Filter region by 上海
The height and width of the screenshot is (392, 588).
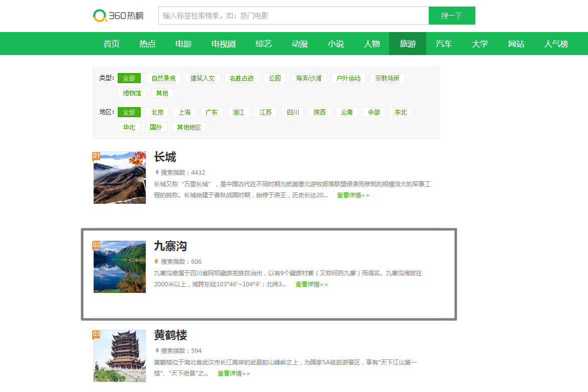pos(184,112)
